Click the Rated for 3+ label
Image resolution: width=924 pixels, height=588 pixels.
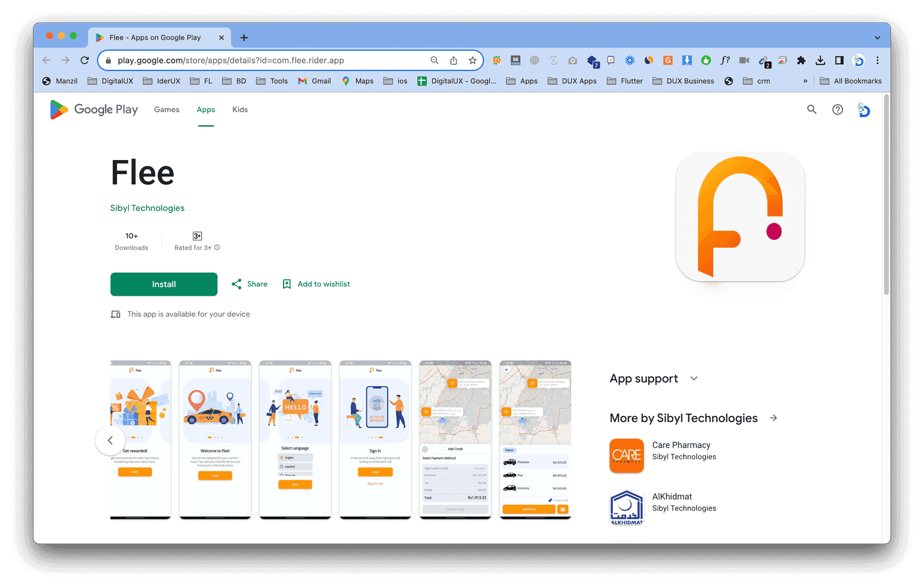(x=193, y=248)
